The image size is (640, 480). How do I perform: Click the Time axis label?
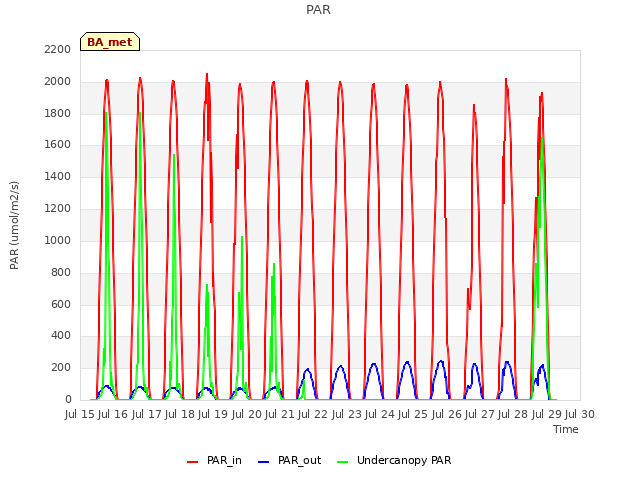566,429
